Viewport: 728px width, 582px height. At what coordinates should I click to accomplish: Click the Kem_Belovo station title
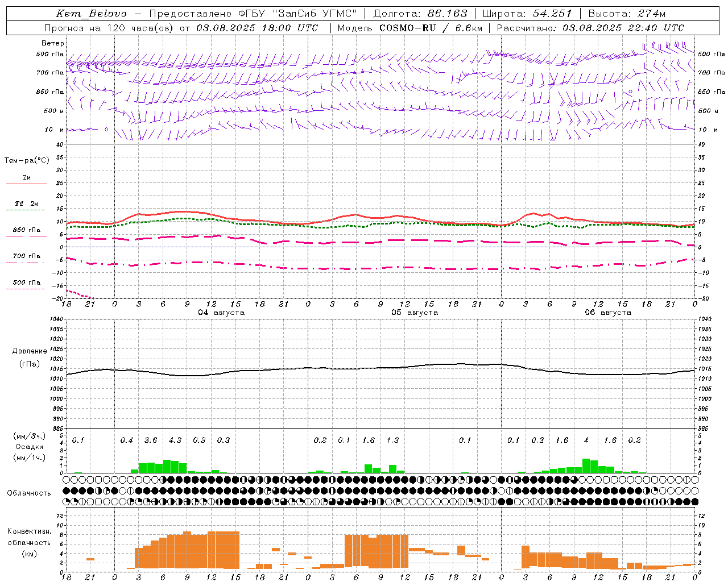coord(91,14)
